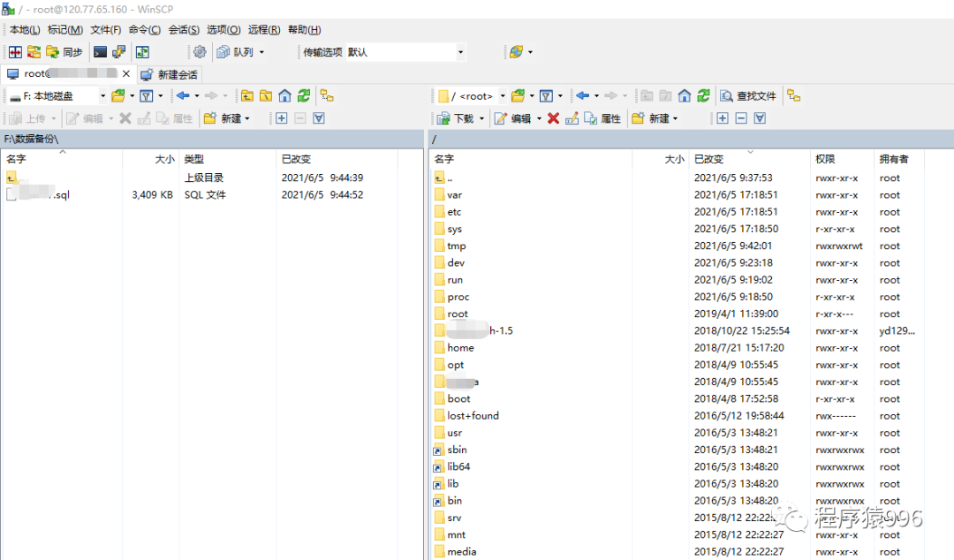Open the 标记(M) menu
This screenshot has width=954, height=560.
(65, 30)
